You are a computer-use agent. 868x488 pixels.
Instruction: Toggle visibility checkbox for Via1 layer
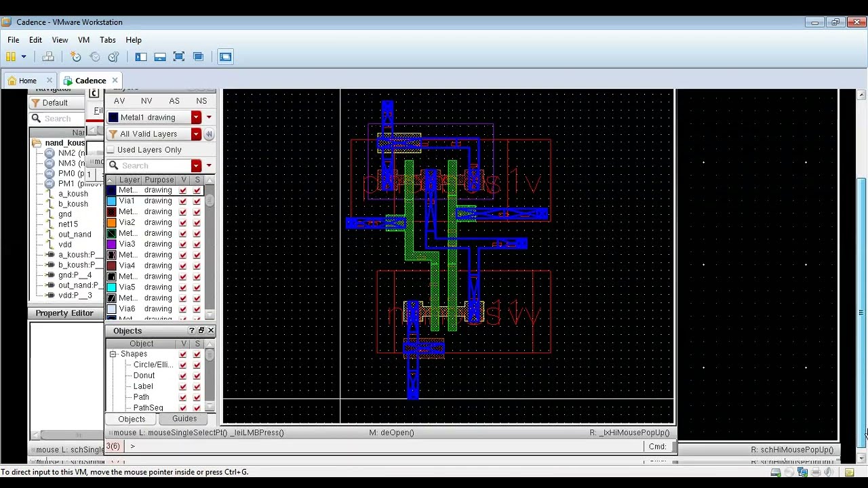click(184, 201)
